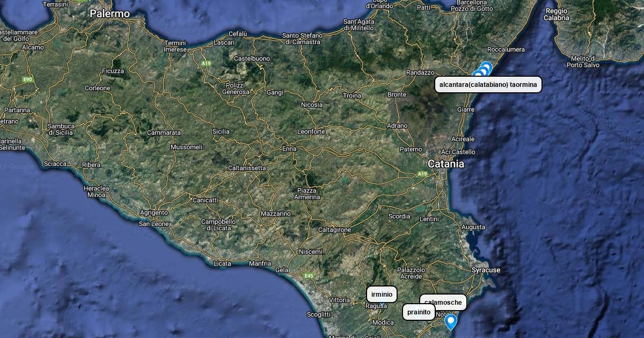Click the Canicattì town label
The height and width of the screenshot is (338, 644).
pos(206,200)
